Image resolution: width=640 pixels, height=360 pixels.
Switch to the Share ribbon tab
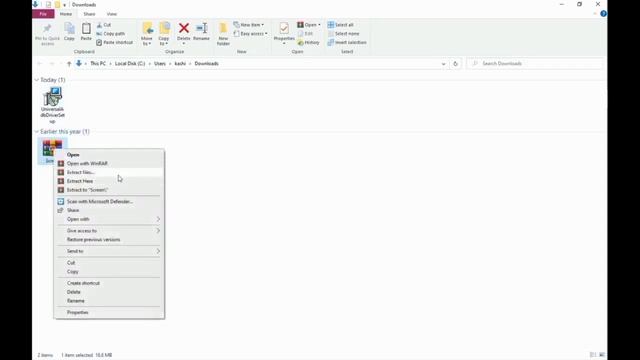tap(89, 14)
